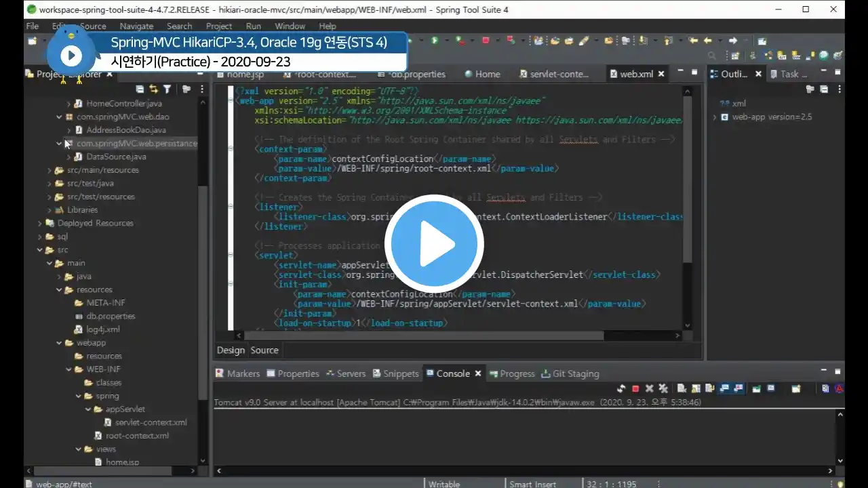Viewport: 868px width, 488px height.
Task: Close the Outline view tab
Action: click(758, 74)
